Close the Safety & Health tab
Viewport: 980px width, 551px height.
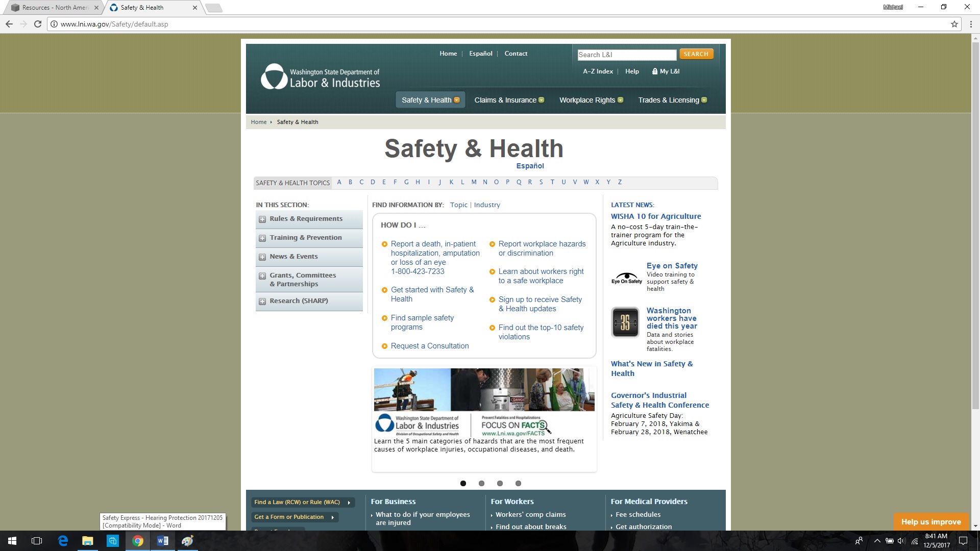(195, 8)
